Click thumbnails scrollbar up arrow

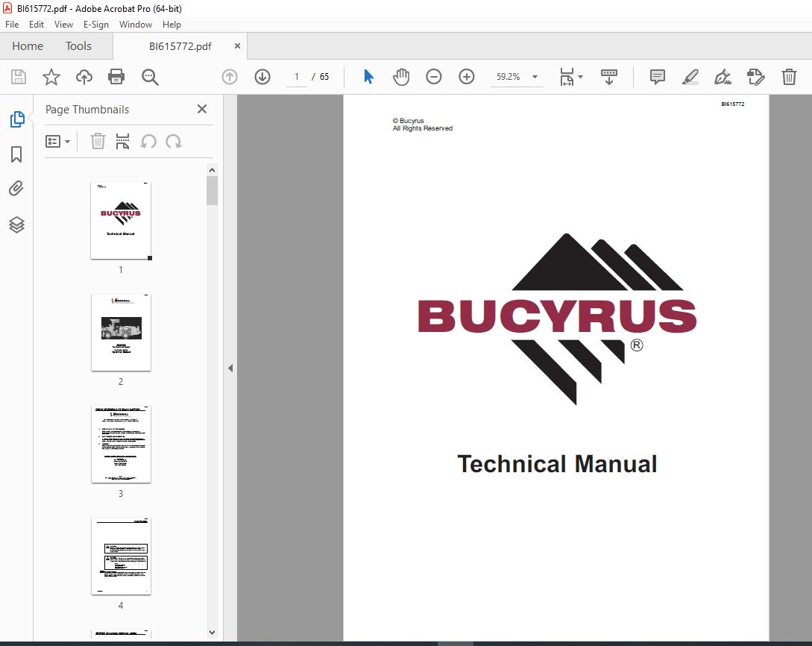tap(212, 170)
